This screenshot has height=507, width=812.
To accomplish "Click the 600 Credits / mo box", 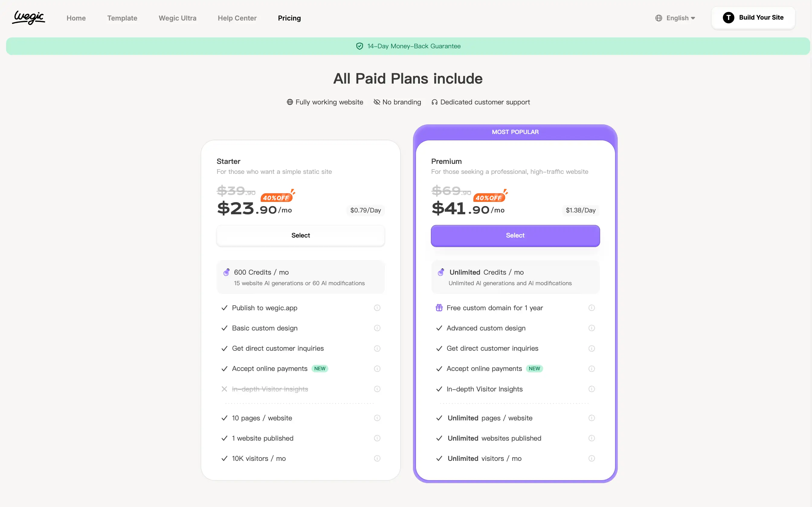I will [x=301, y=277].
